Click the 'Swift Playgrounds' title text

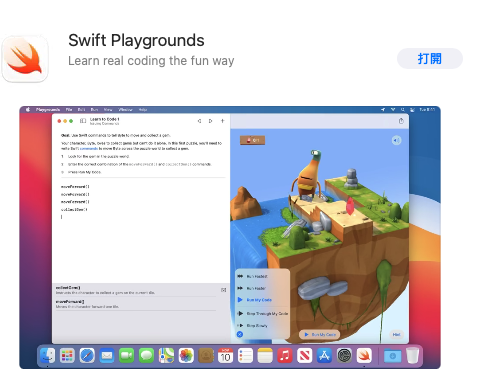click(136, 41)
